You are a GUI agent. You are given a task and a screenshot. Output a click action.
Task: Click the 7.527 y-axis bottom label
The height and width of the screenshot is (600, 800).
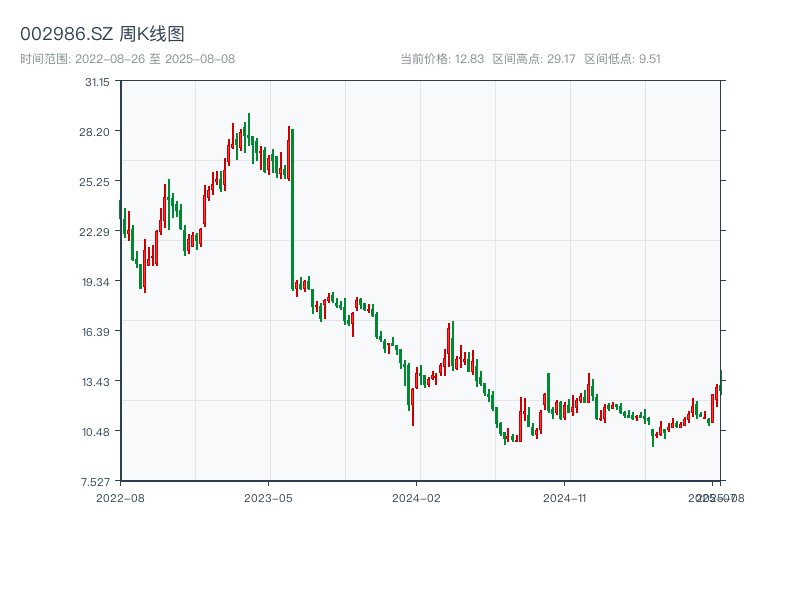pos(97,481)
